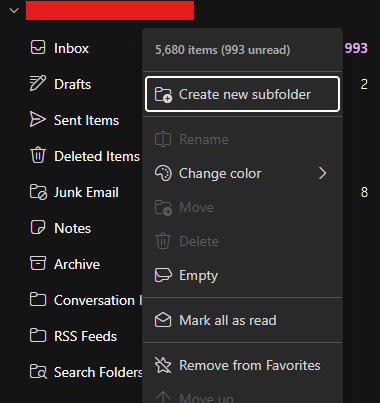
Task: Click the 993 unread count badge
Action: click(x=356, y=48)
